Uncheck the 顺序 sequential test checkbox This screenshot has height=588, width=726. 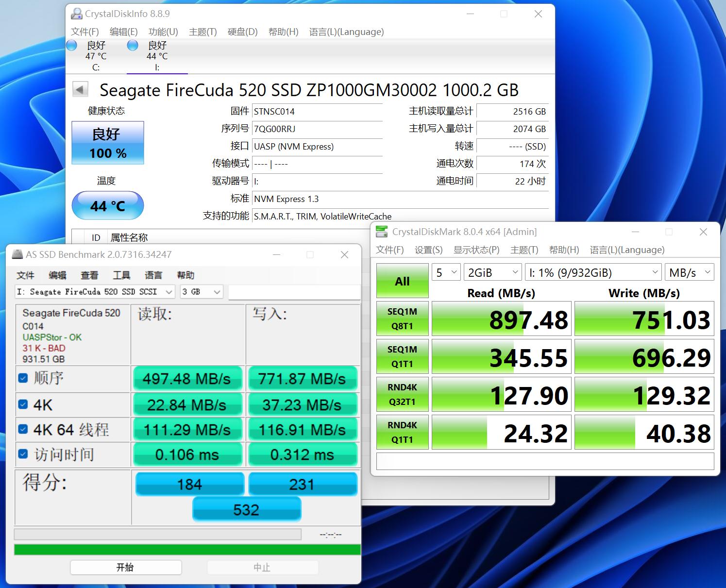(x=22, y=377)
